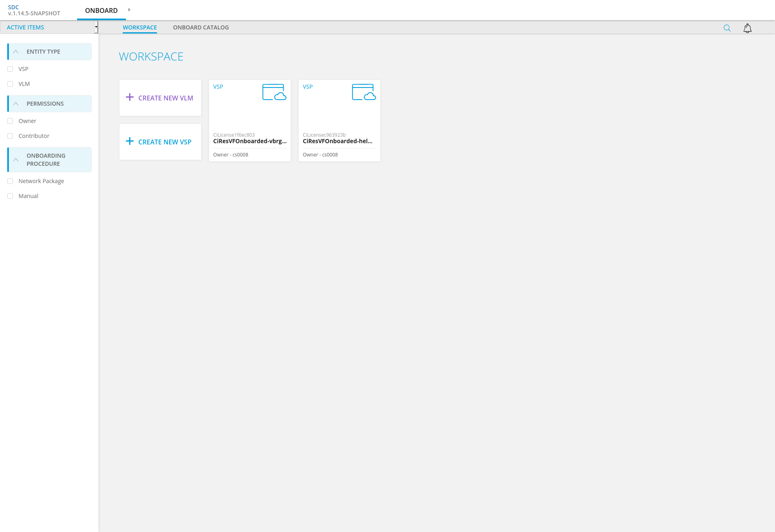Click the plus icon for Create New VSP
This screenshot has height=532, width=775.
(x=130, y=141)
